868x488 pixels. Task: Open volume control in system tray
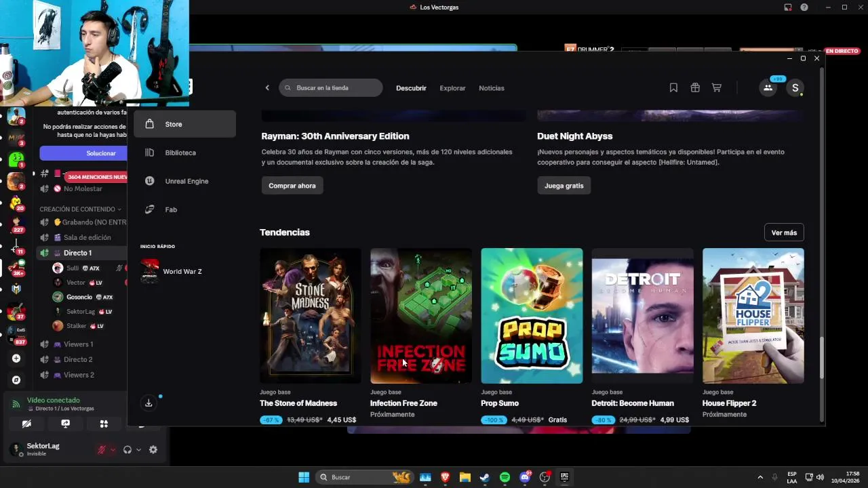[x=820, y=477]
